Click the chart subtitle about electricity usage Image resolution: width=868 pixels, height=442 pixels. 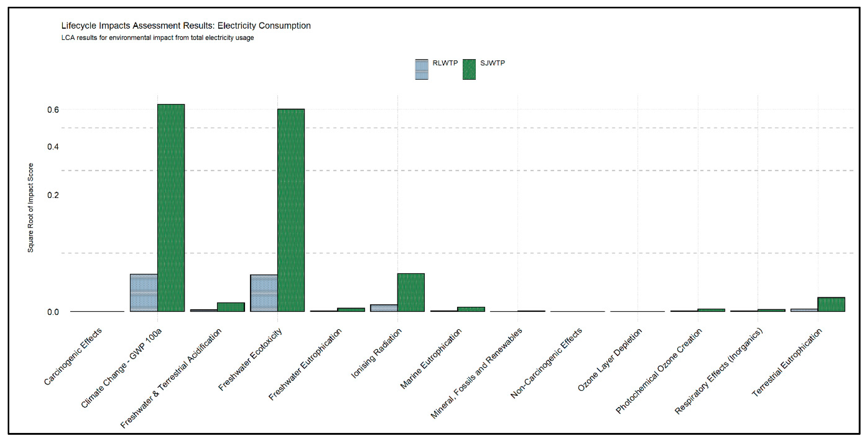(157, 38)
